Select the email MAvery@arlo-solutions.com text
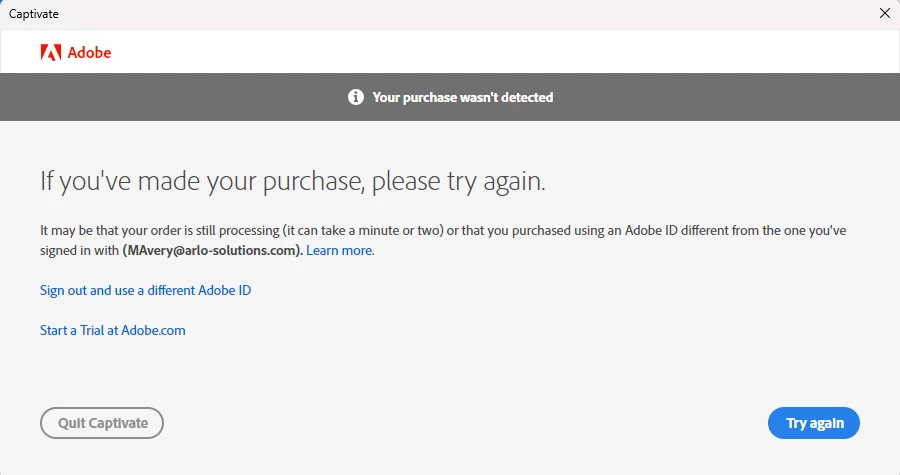 tap(211, 251)
